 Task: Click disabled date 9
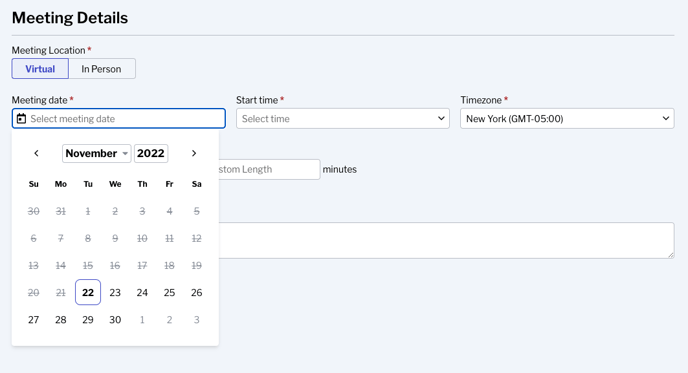115,238
